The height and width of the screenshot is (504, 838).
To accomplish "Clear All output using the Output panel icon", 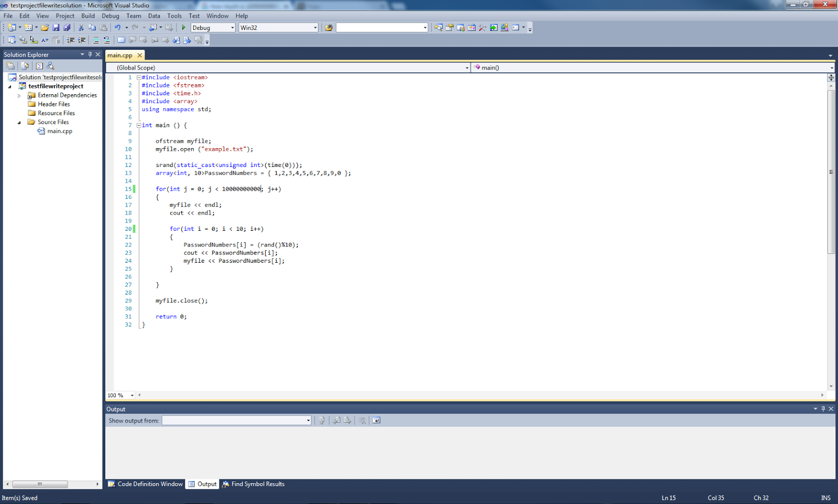I will click(x=362, y=420).
